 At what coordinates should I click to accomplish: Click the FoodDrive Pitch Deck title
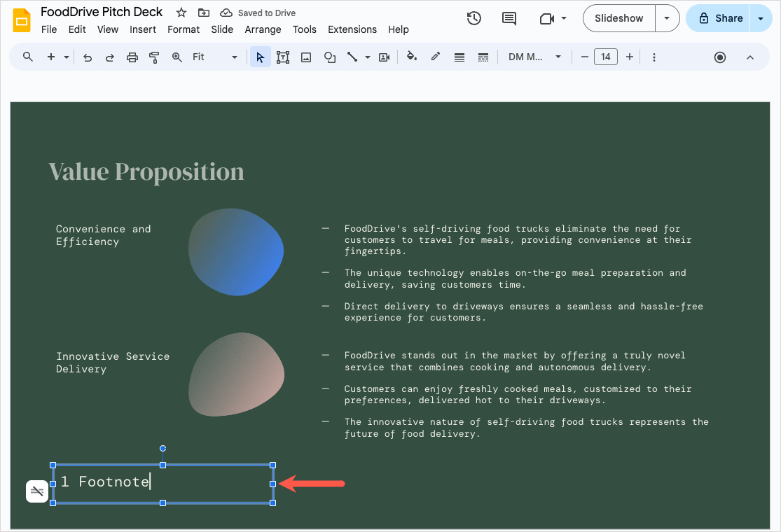pos(102,12)
